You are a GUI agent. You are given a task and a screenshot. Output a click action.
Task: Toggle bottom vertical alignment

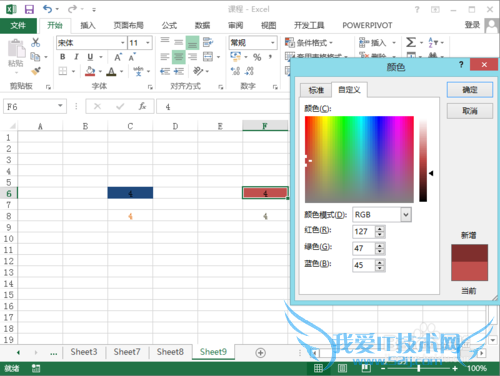[192, 42]
